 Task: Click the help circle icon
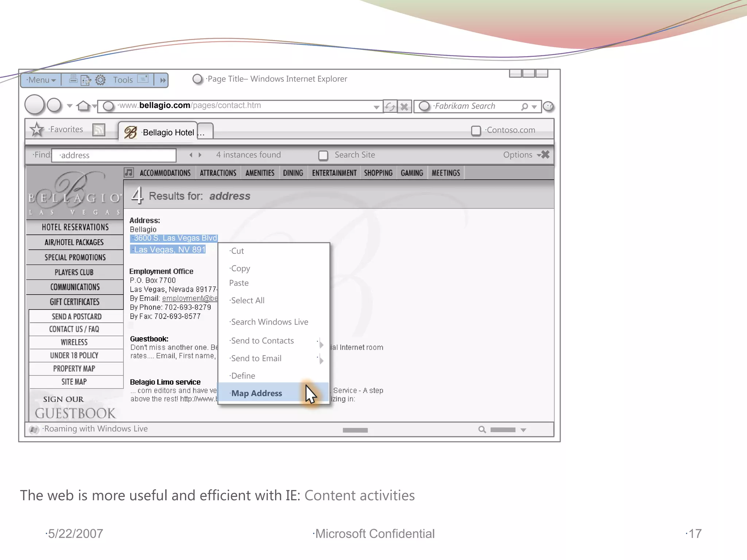[x=548, y=106]
